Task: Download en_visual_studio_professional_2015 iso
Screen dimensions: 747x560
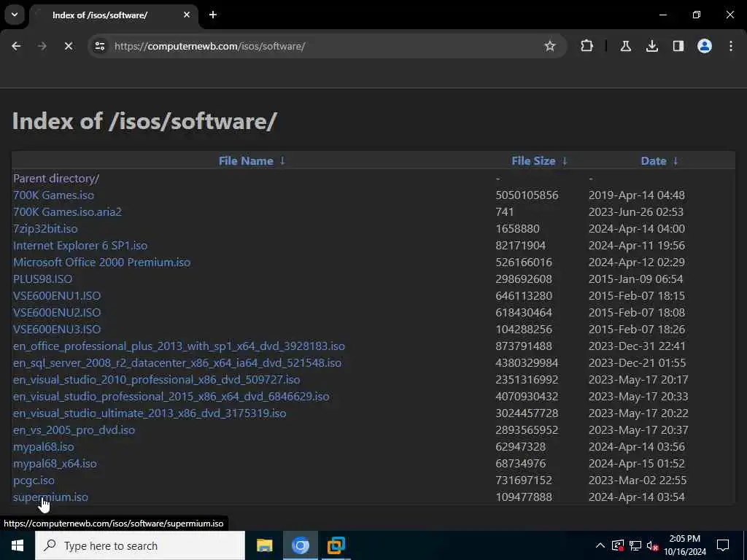Action: (x=171, y=396)
